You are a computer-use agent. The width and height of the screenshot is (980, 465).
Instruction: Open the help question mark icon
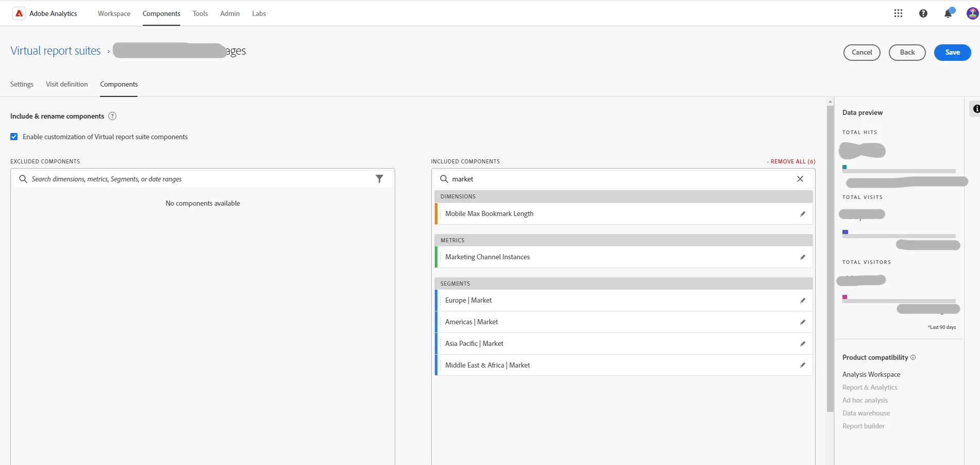[923, 13]
